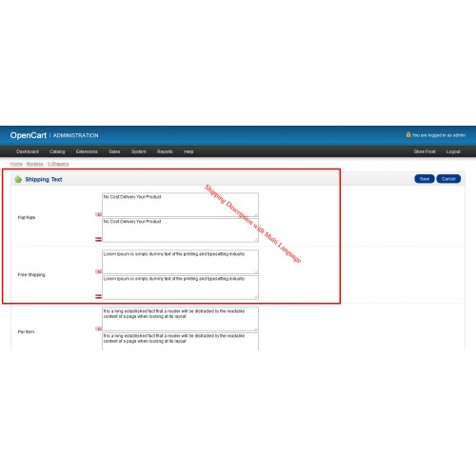Open the Reports menu
The height and width of the screenshot is (476, 476).
coord(165,151)
